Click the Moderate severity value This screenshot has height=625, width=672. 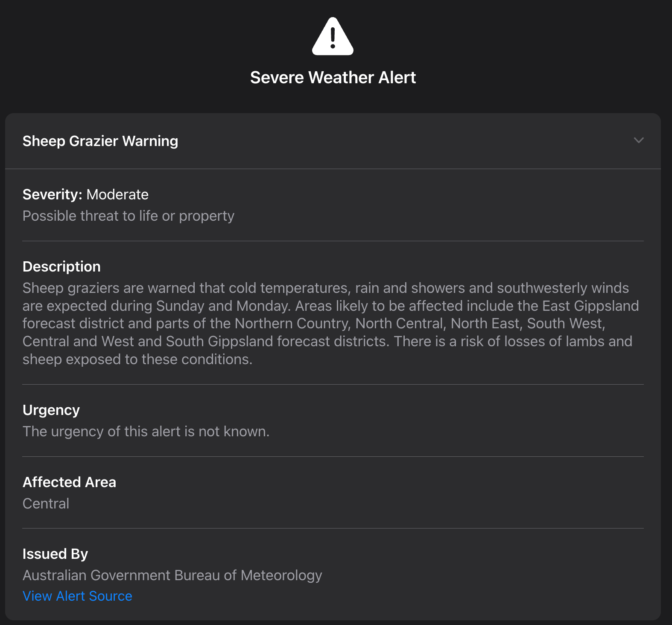coord(117,195)
